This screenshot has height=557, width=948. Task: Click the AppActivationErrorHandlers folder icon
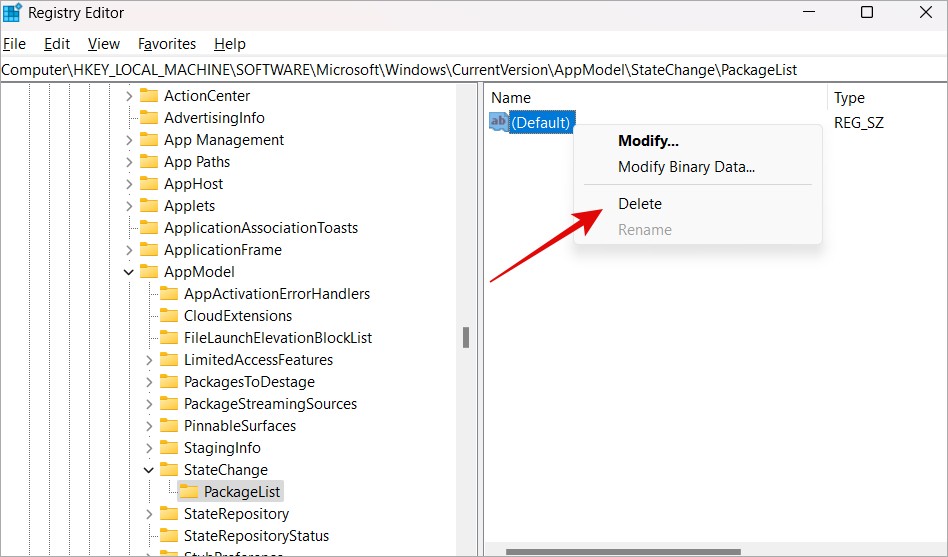coord(169,293)
